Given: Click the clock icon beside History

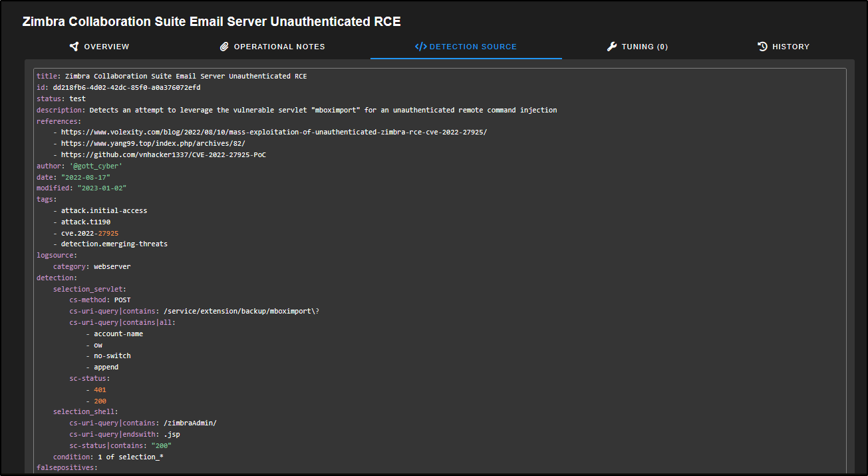Looking at the screenshot, I should (762, 47).
